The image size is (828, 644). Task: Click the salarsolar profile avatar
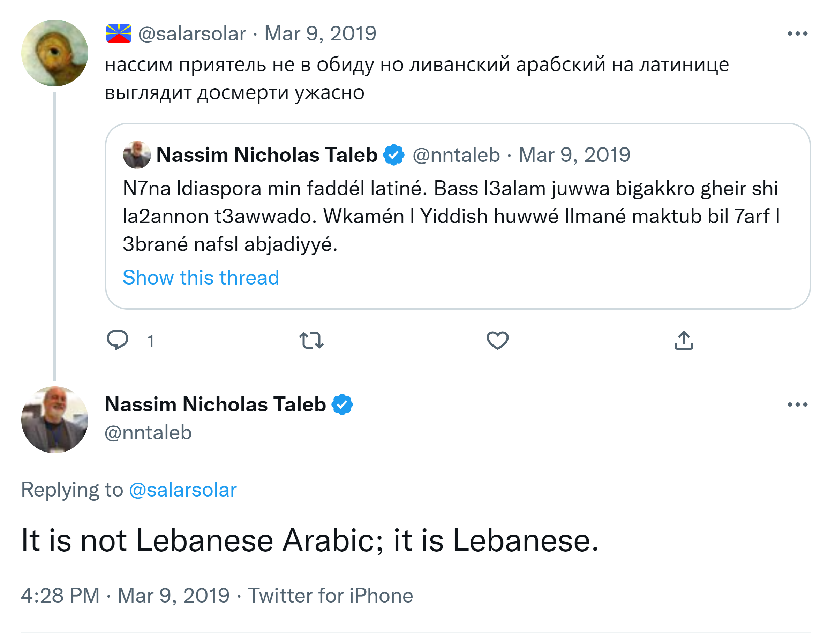tap(55, 53)
